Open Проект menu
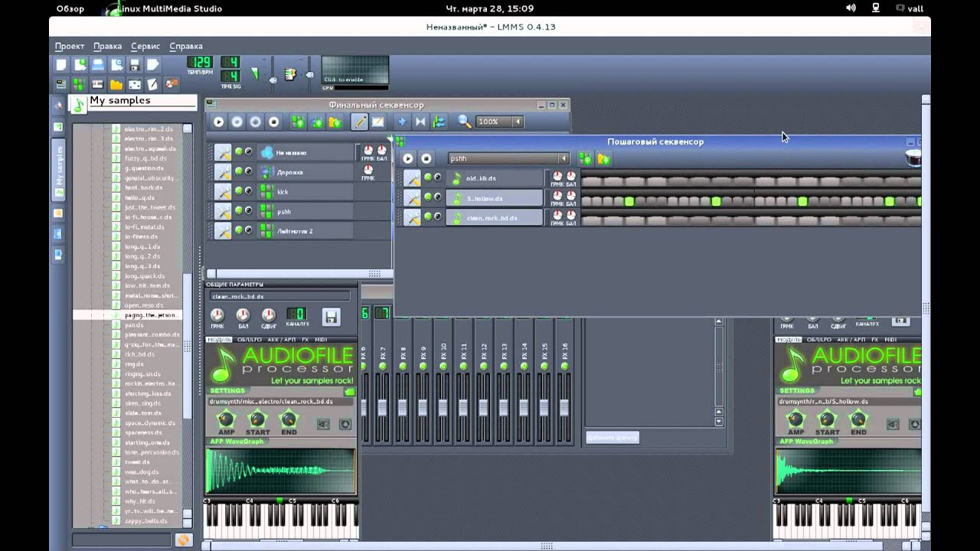The width and height of the screenshot is (980, 551). 70,46
